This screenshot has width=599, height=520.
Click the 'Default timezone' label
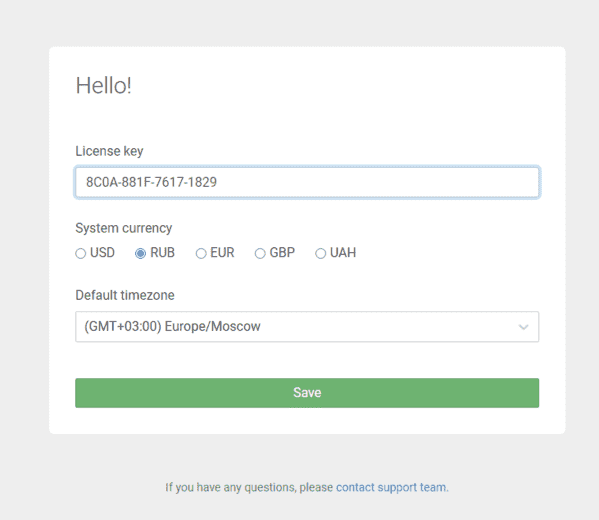(125, 295)
